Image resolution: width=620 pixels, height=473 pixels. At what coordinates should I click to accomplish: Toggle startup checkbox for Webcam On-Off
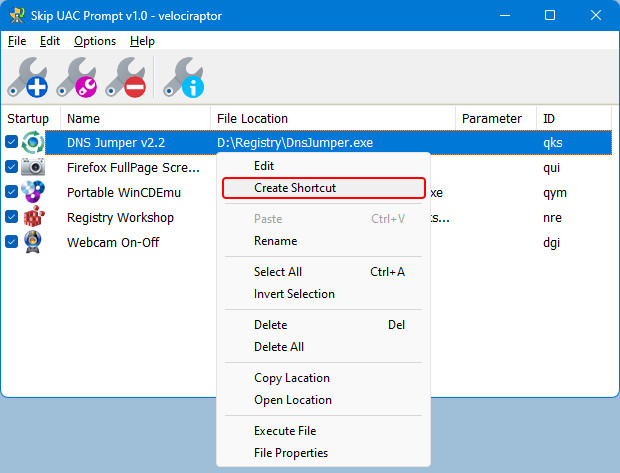(11, 241)
